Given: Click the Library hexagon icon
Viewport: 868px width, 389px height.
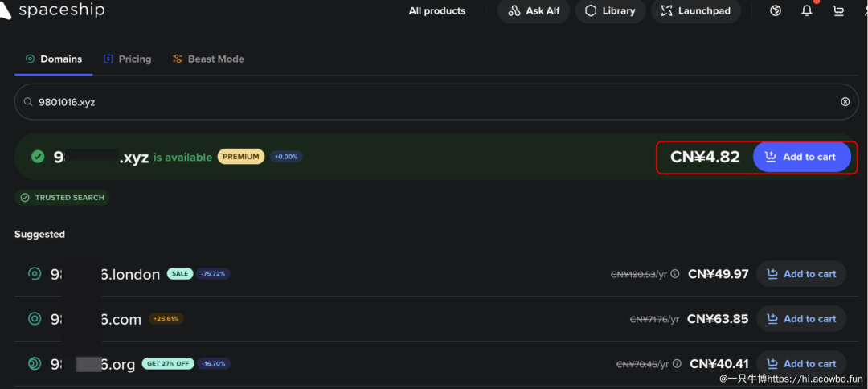Looking at the screenshot, I should (592, 11).
